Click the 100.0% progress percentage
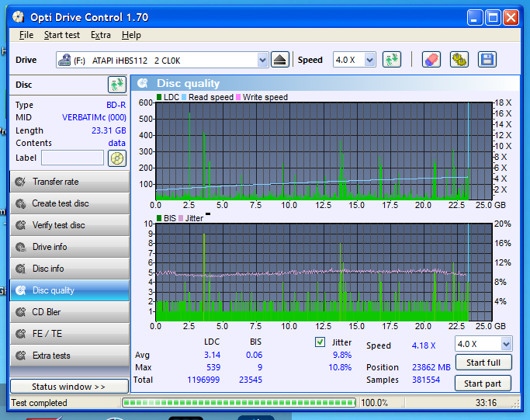Screen dimensions: 530x420 tap(374, 403)
